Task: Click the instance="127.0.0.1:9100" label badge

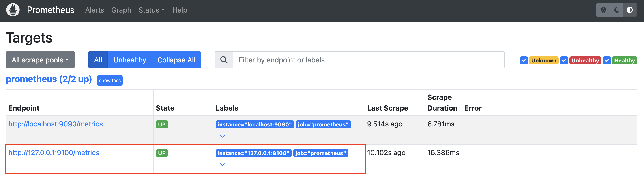Action: pyautogui.click(x=253, y=153)
